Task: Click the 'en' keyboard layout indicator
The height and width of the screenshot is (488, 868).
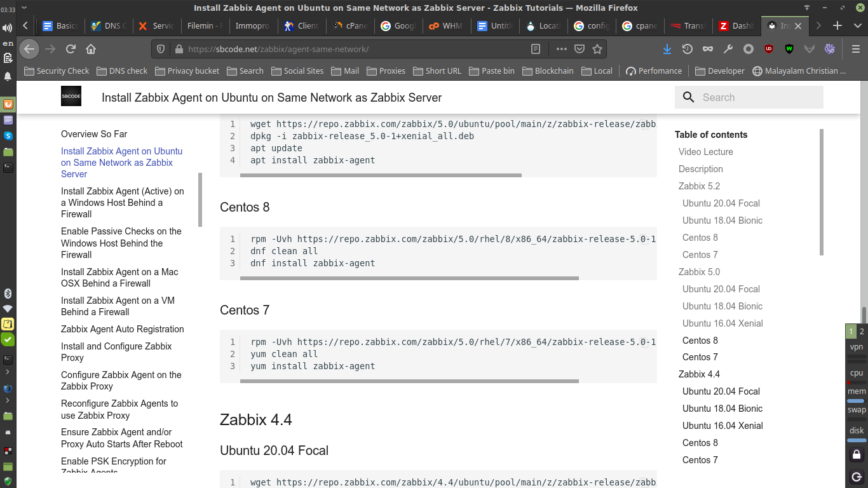Action: 8,43
